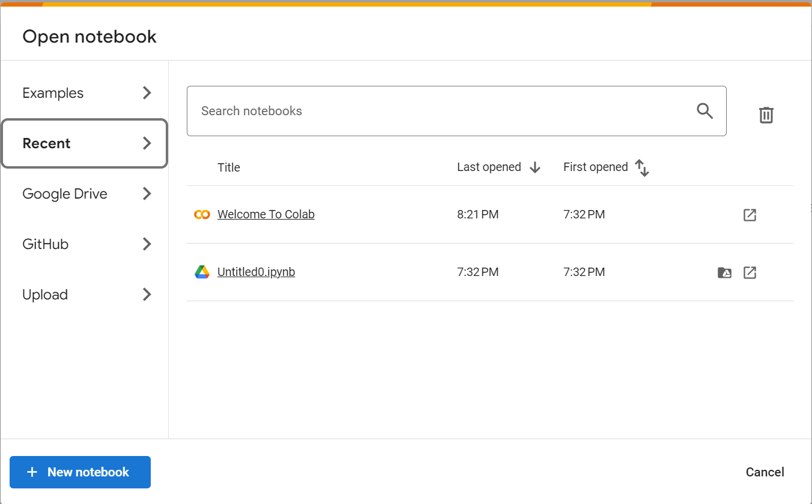Switch to the Examples section
812x504 pixels.
pyautogui.click(x=85, y=93)
